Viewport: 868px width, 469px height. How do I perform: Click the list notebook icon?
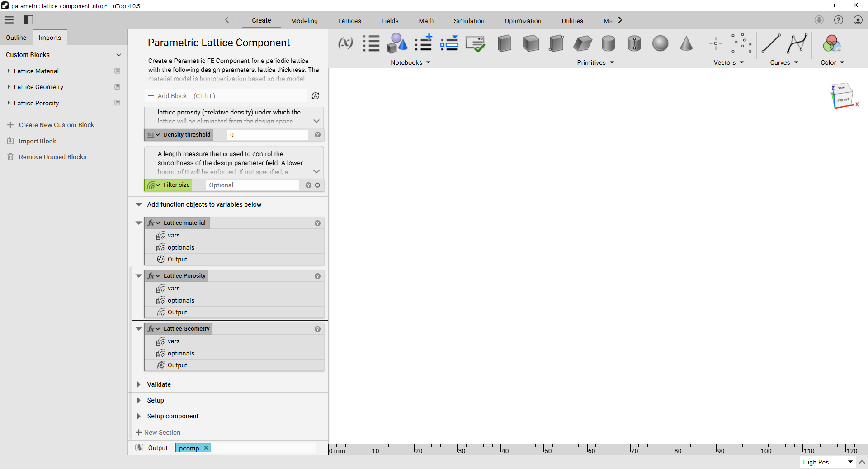371,43
